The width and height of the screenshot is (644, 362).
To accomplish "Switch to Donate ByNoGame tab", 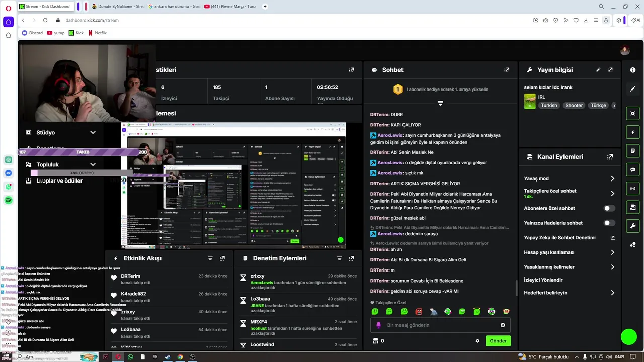I will coord(118,7).
